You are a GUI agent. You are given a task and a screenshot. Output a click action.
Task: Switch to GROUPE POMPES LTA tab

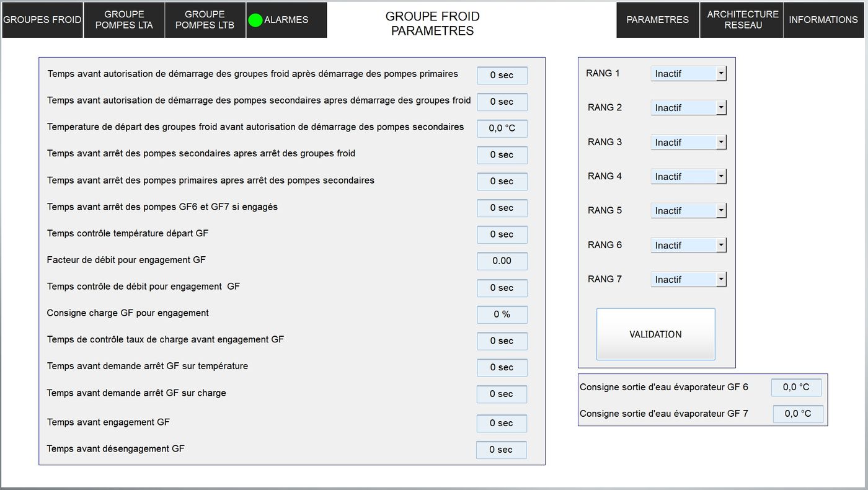pyautogui.click(x=124, y=20)
